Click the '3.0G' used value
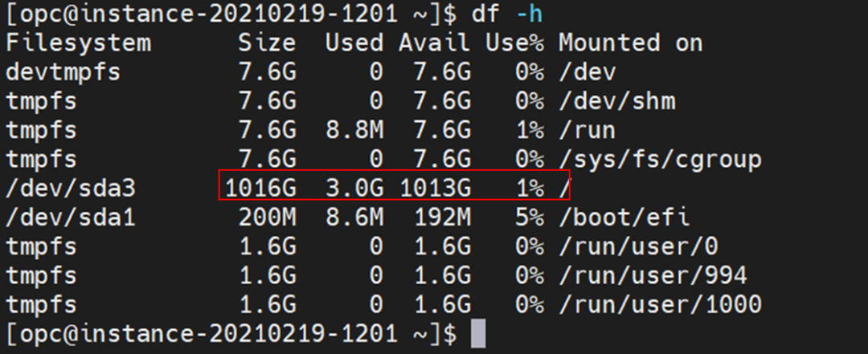This screenshot has width=868, height=354. [x=354, y=189]
